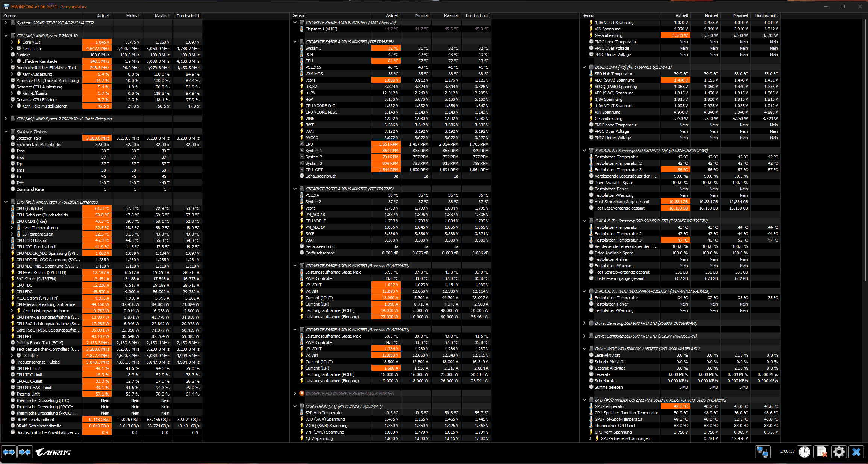Click lightning icon beside CPU PPT
868x464 pixels.
pos(12,336)
